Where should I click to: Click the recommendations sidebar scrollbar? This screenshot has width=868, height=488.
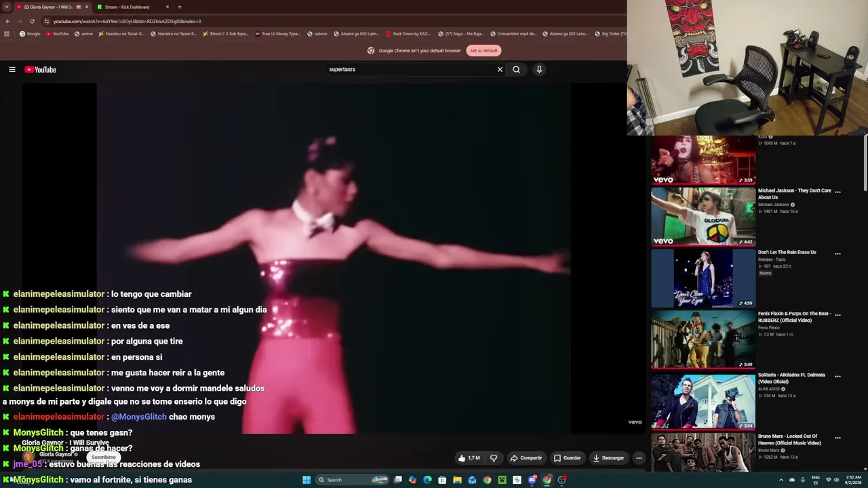(x=865, y=163)
